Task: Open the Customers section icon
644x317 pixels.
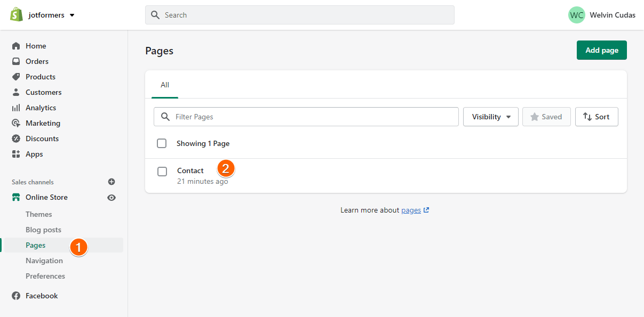Action: (x=16, y=92)
